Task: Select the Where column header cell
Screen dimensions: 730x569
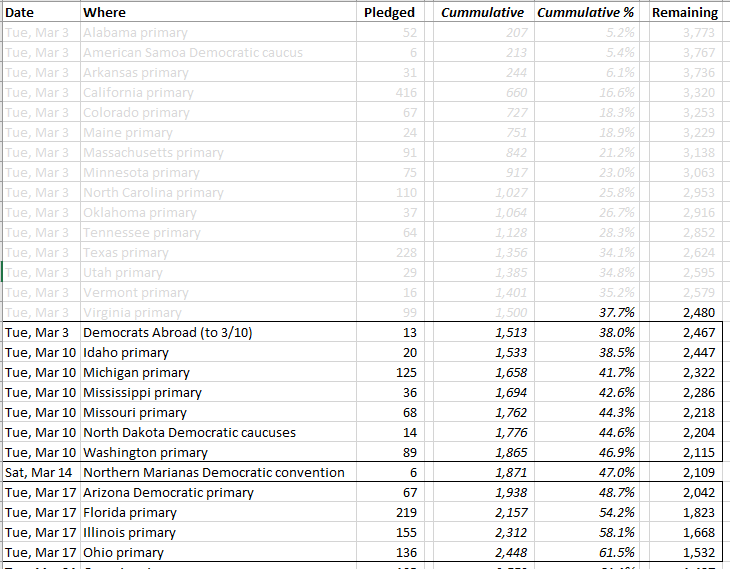Action: click(104, 12)
